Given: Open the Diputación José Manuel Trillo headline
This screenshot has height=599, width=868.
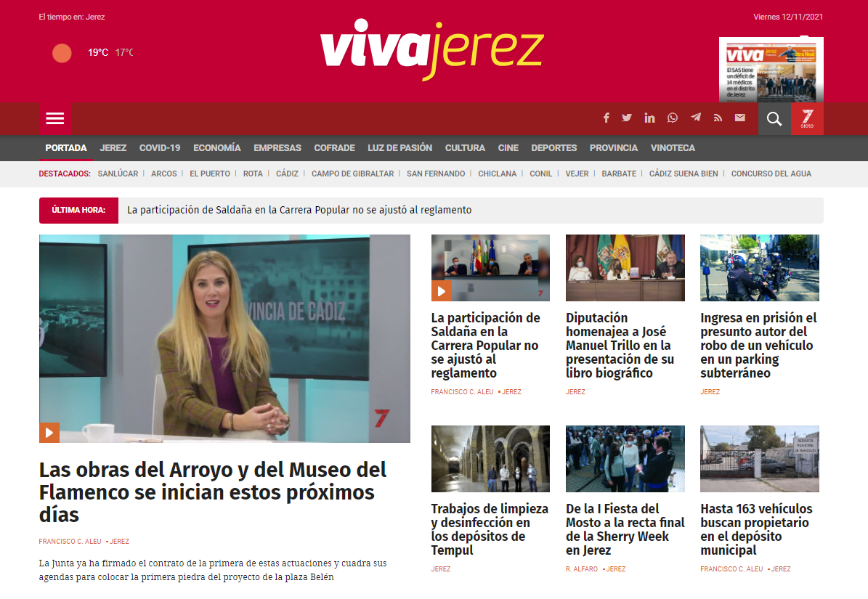Looking at the screenshot, I should click(x=620, y=345).
